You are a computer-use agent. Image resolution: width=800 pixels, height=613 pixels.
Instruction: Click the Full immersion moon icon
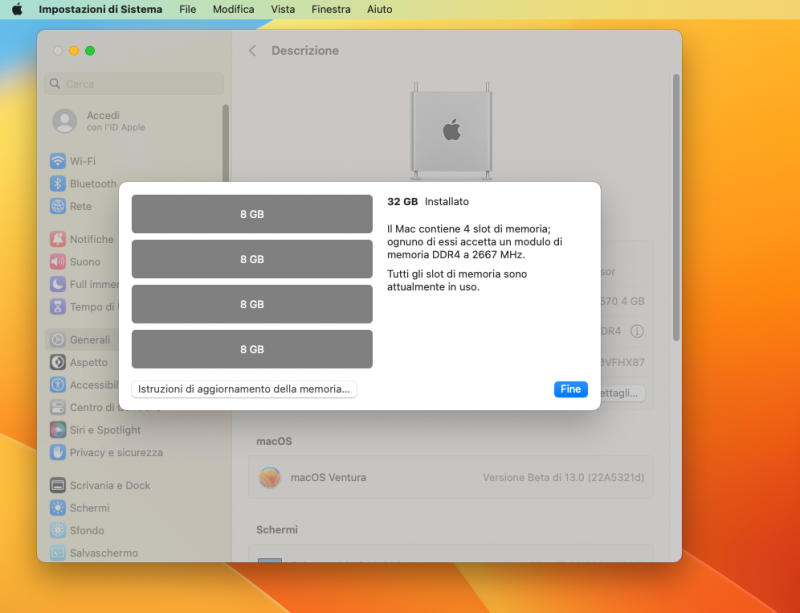(58, 284)
